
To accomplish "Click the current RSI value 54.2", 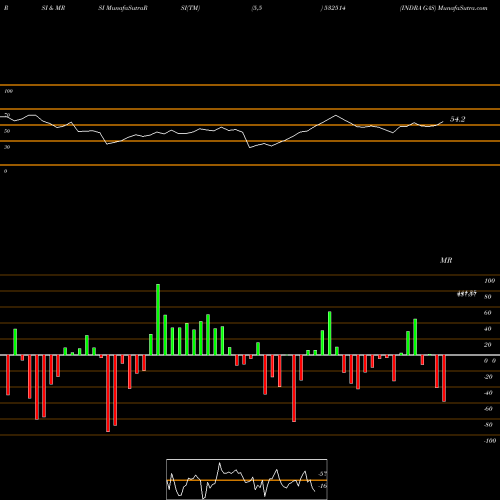I will 457,119.
